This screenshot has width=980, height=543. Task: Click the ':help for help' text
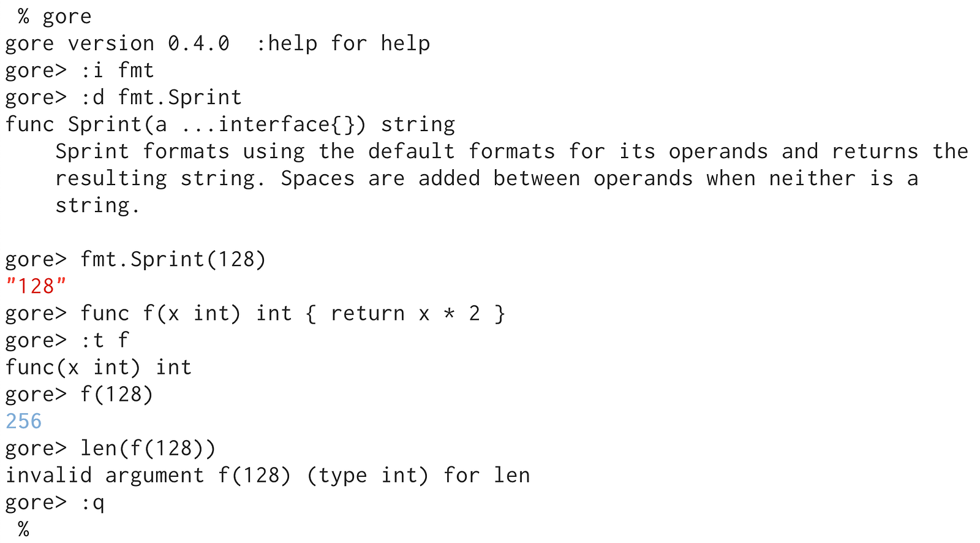[343, 44]
